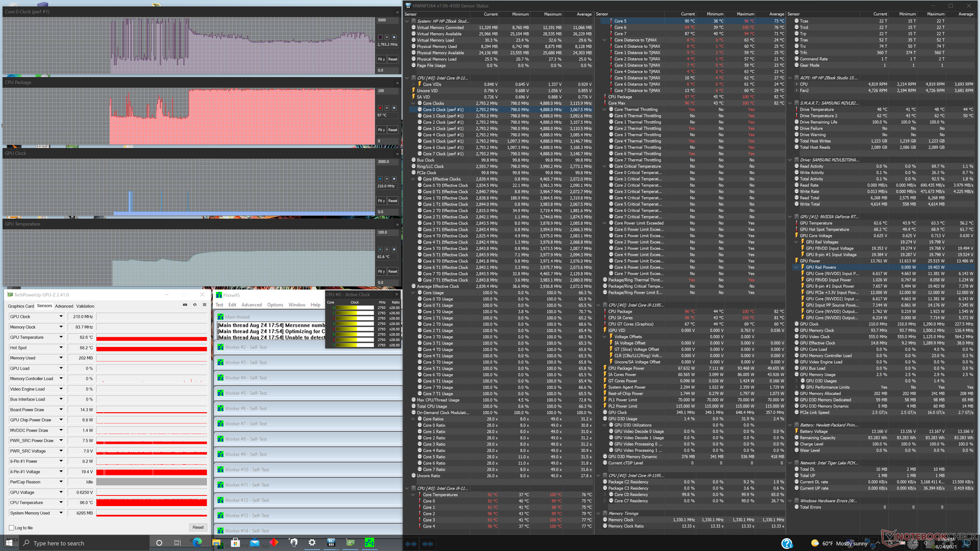The width and height of the screenshot is (980, 551).
Task: Expand the Core VIDs tree node
Action: point(413,85)
